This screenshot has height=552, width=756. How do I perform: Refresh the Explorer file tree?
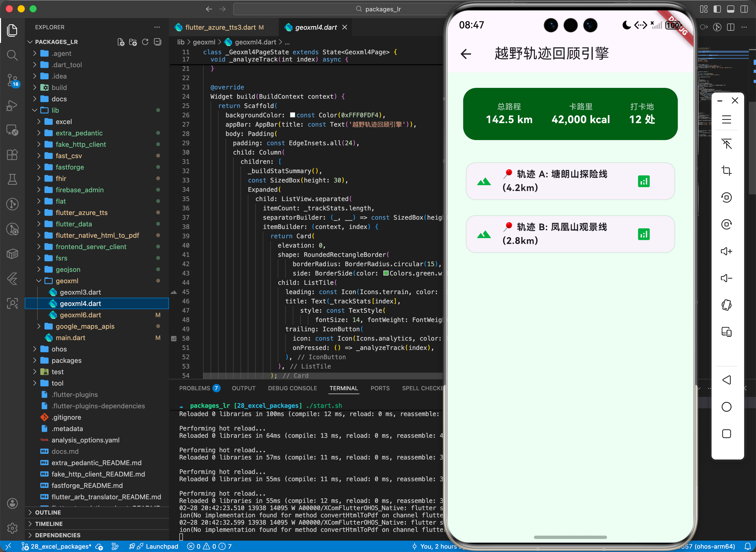tap(145, 42)
